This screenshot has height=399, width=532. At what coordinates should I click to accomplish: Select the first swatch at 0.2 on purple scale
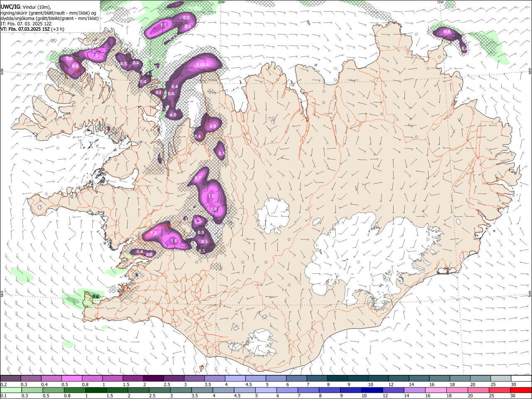coord(10,379)
